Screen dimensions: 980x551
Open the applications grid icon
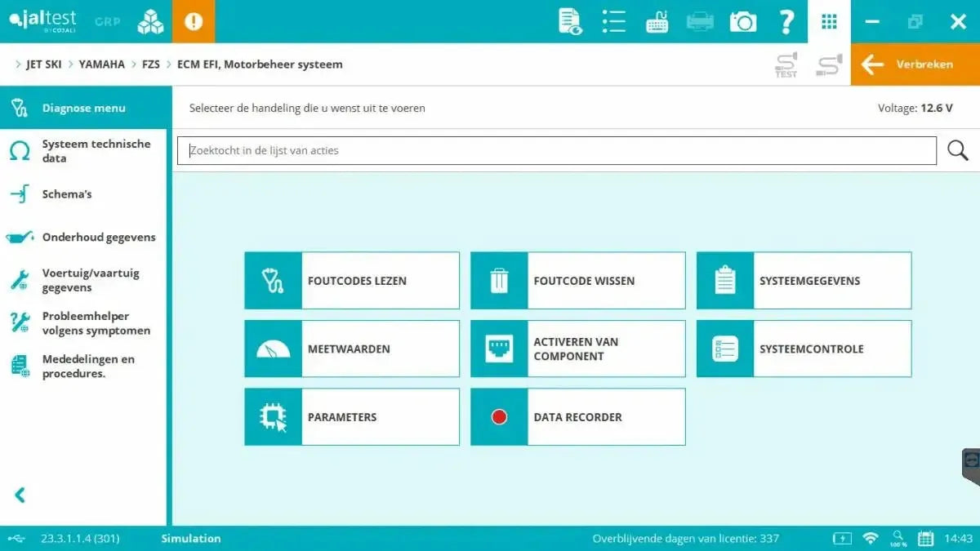[829, 21]
